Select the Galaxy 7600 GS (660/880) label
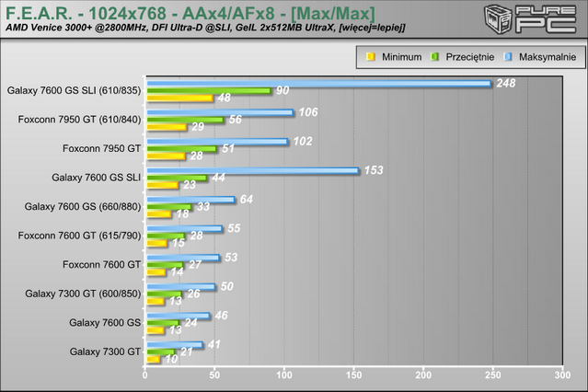This screenshot has width=588, height=392. [83, 206]
